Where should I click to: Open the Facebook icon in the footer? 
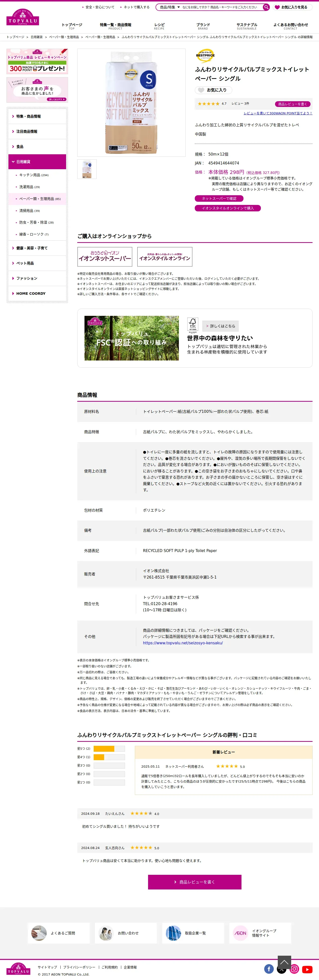click(x=269, y=969)
